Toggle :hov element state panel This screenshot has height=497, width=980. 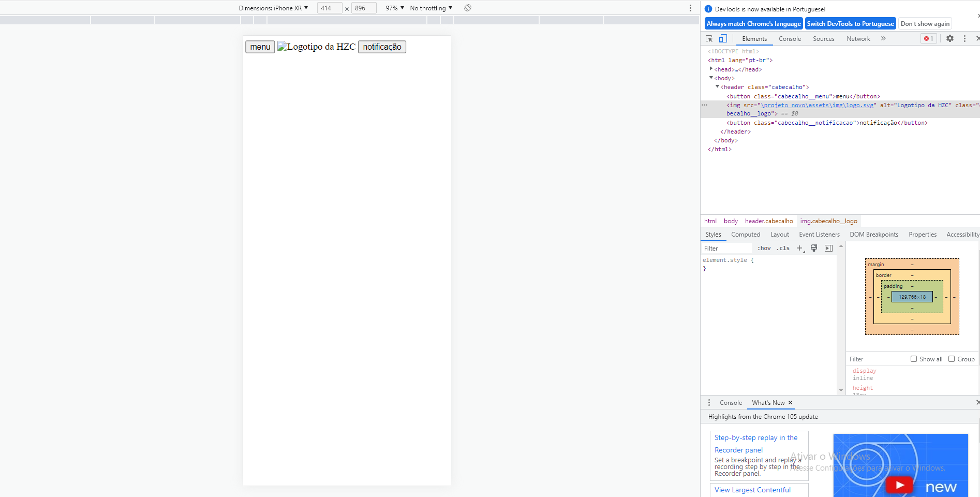coord(764,248)
